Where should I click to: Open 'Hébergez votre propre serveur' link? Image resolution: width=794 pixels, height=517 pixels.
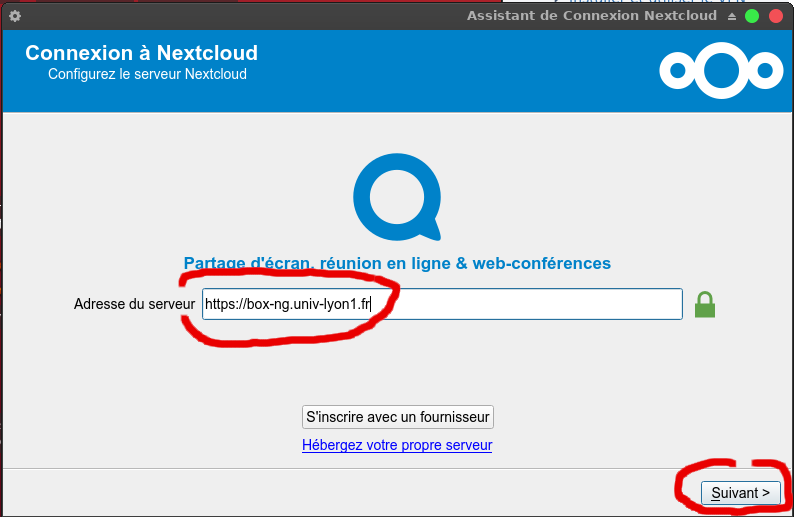pos(397,445)
